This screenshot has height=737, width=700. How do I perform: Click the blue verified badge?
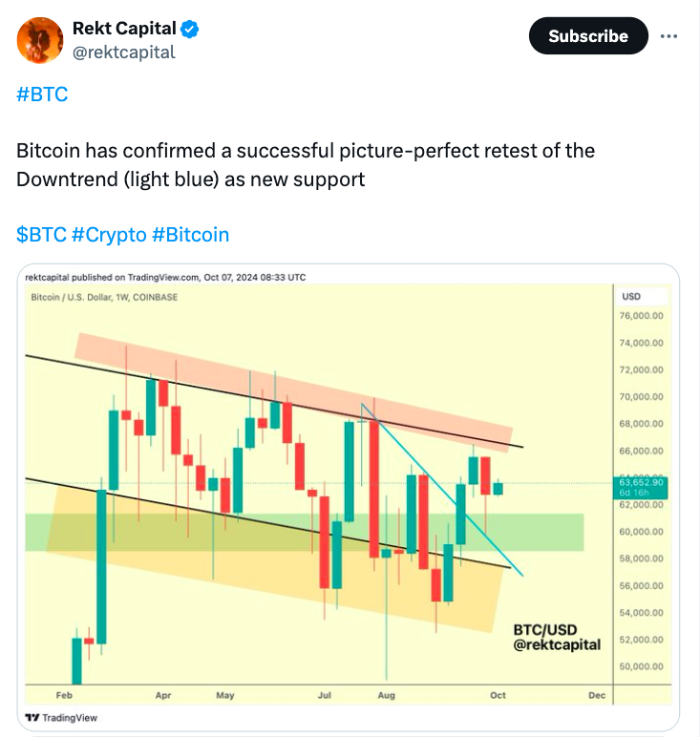point(191,31)
